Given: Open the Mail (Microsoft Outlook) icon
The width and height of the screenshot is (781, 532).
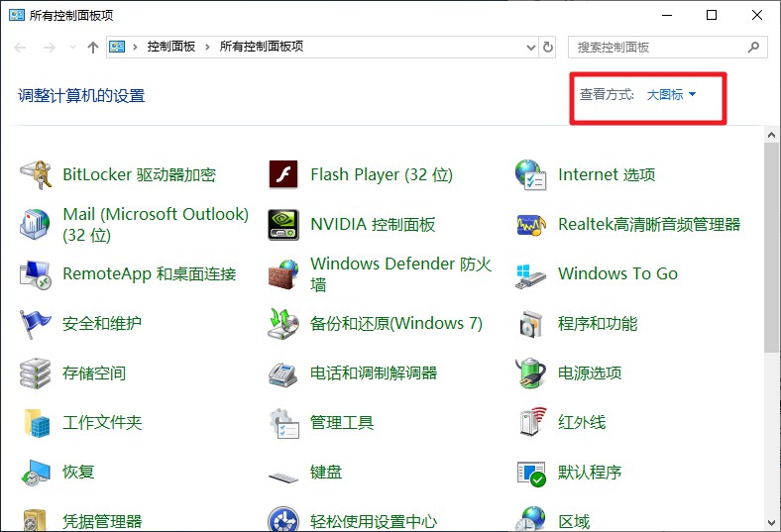Looking at the screenshot, I should [35, 225].
